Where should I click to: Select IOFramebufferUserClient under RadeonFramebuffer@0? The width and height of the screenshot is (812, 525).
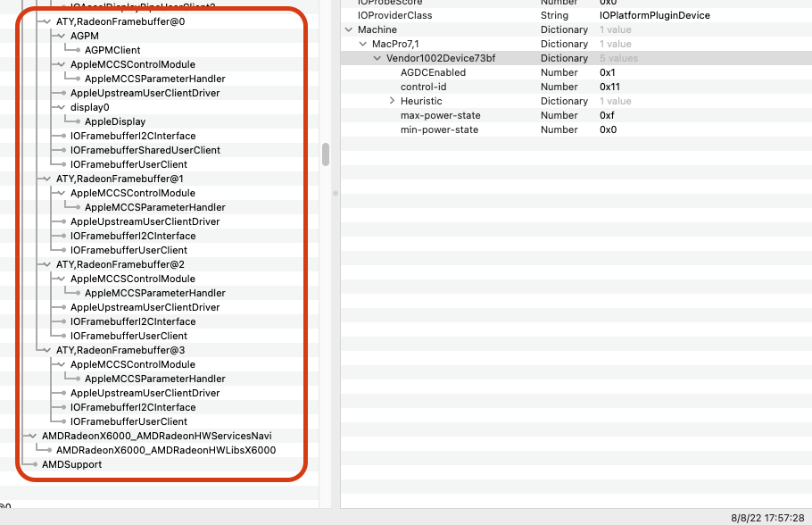pos(128,164)
